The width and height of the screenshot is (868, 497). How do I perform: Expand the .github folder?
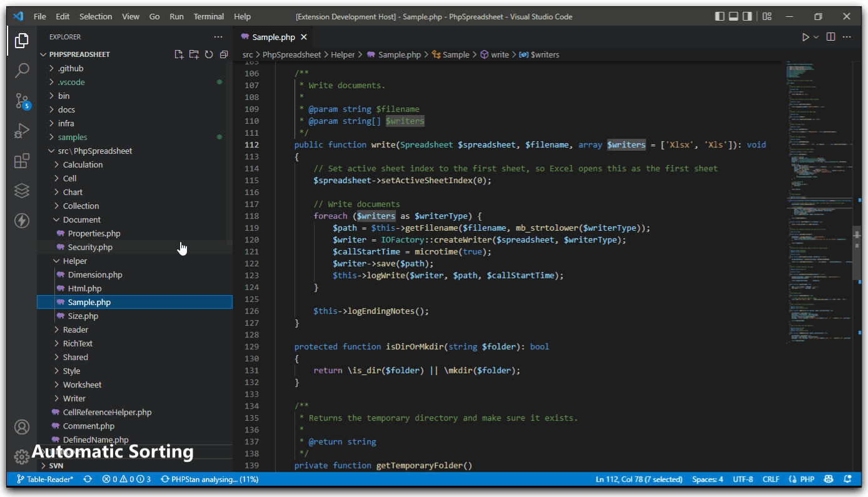point(134,68)
